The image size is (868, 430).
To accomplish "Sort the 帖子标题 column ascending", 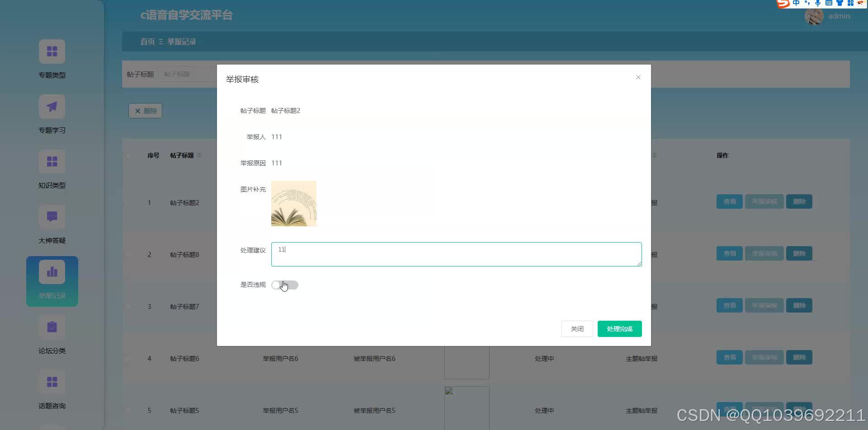I will coord(199,153).
